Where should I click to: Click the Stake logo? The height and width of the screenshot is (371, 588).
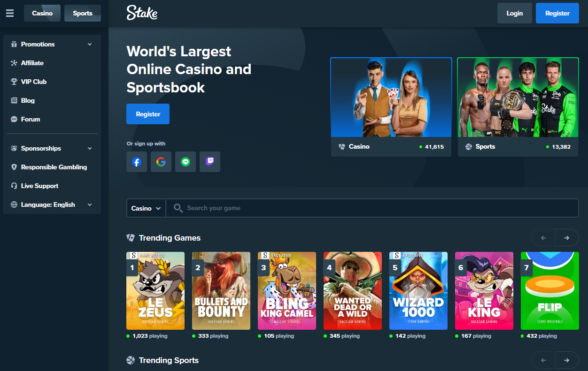142,13
